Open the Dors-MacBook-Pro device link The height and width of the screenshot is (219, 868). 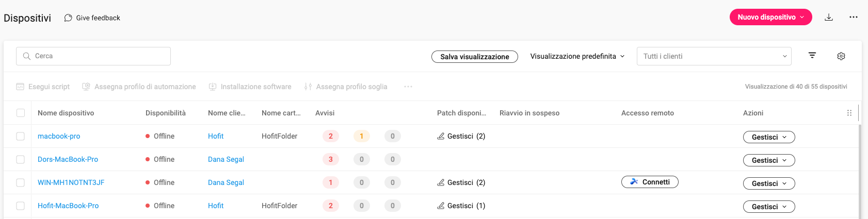(68, 159)
